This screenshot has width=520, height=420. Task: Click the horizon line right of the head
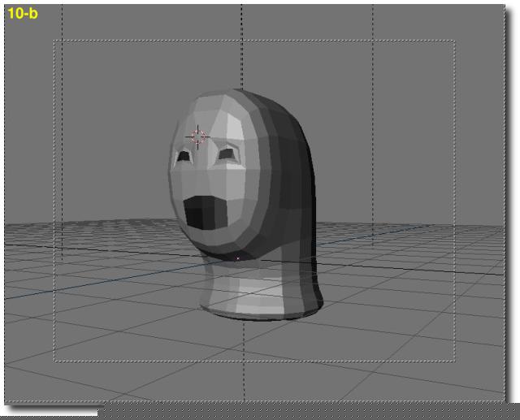click(x=406, y=223)
